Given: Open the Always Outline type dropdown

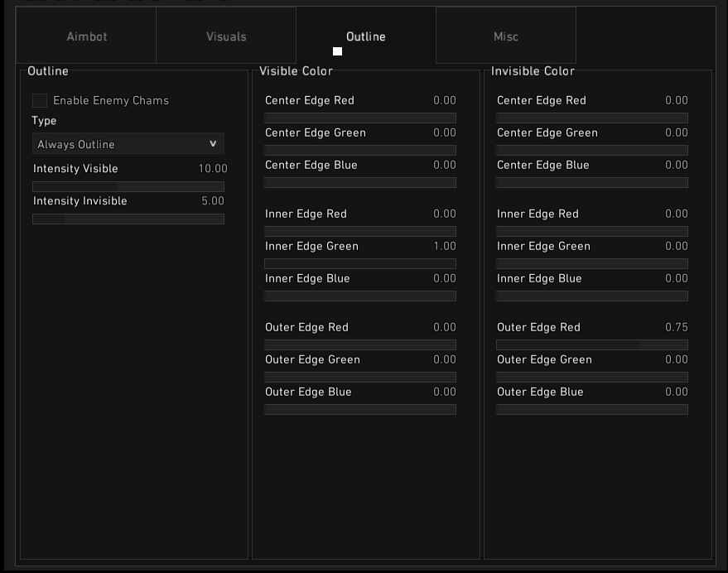Looking at the screenshot, I should (x=128, y=144).
